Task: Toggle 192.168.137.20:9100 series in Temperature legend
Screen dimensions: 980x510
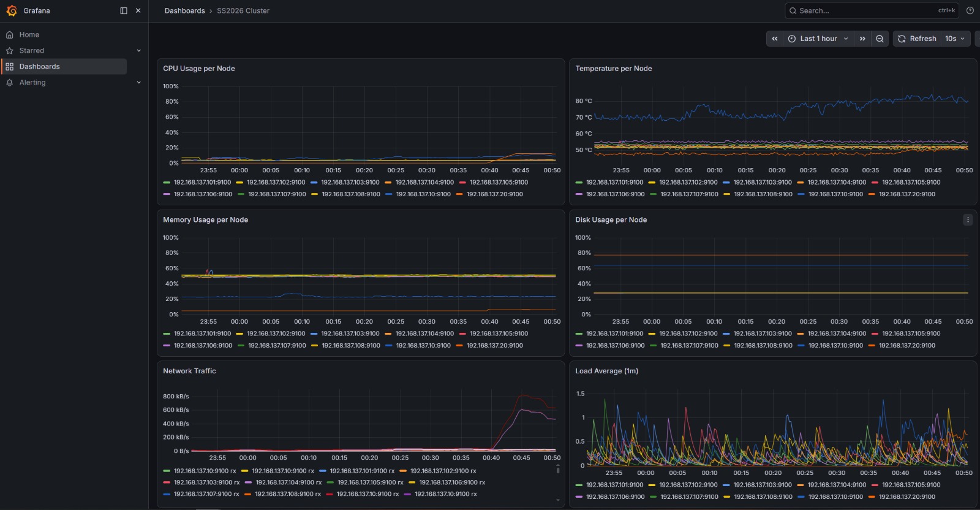Action: pyautogui.click(x=907, y=194)
